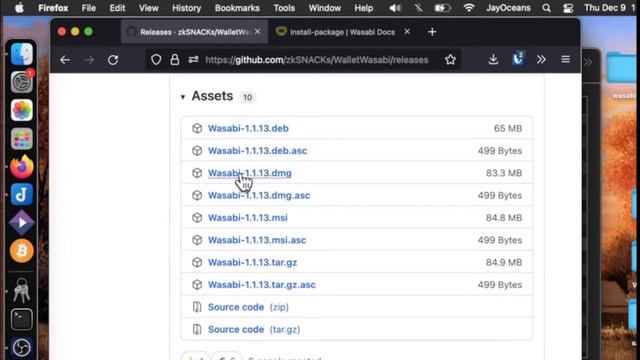Screen dimensions: 640x360
Task: Show more toolbar tools overflow
Action: coord(541,60)
